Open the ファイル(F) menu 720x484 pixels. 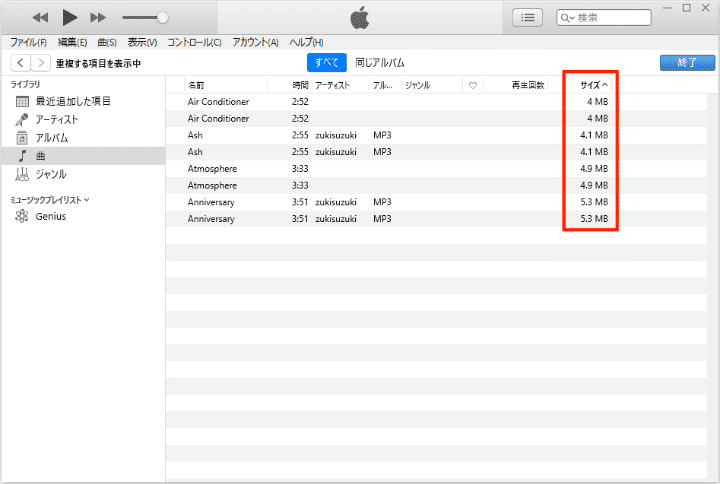[x=28, y=43]
